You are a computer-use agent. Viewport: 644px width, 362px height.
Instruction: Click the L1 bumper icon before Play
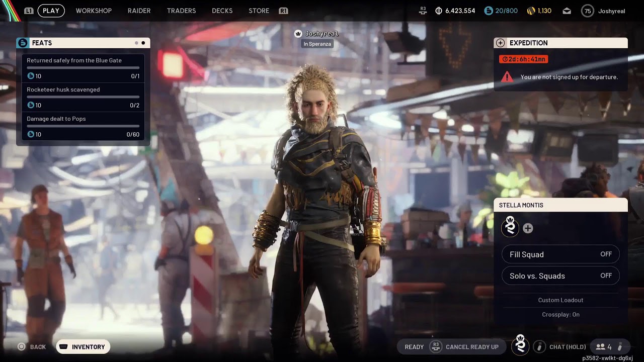29,11
